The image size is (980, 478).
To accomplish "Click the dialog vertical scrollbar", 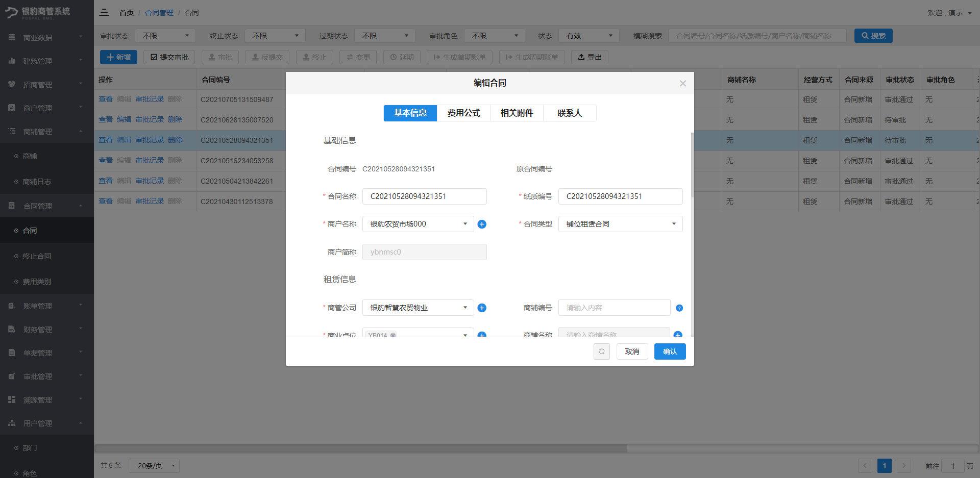I will coord(692,165).
